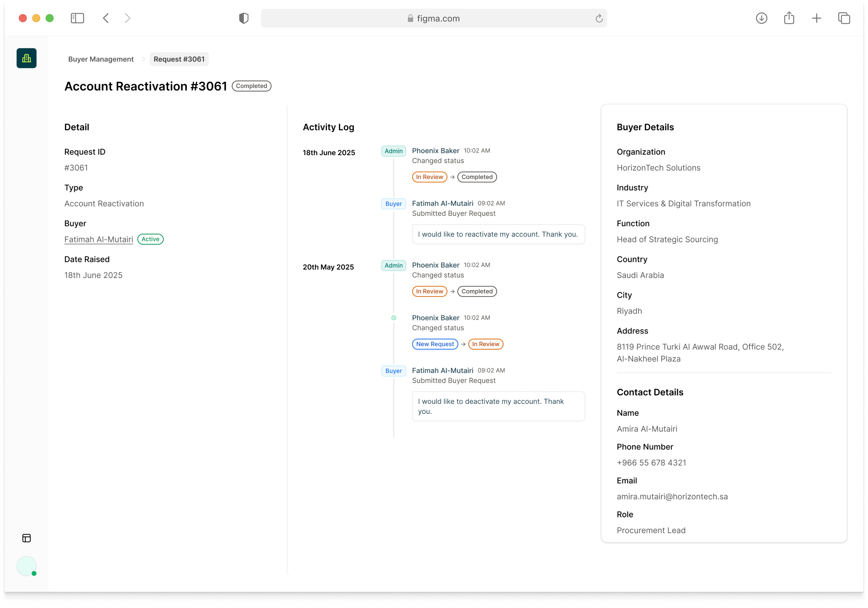The width and height of the screenshot is (868, 608).
Task: Click the user avatar with the green status dot
Action: [x=26, y=566]
